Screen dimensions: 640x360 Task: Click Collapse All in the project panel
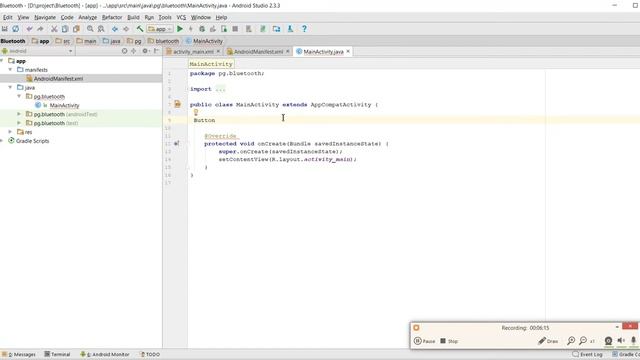pos(133,51)
